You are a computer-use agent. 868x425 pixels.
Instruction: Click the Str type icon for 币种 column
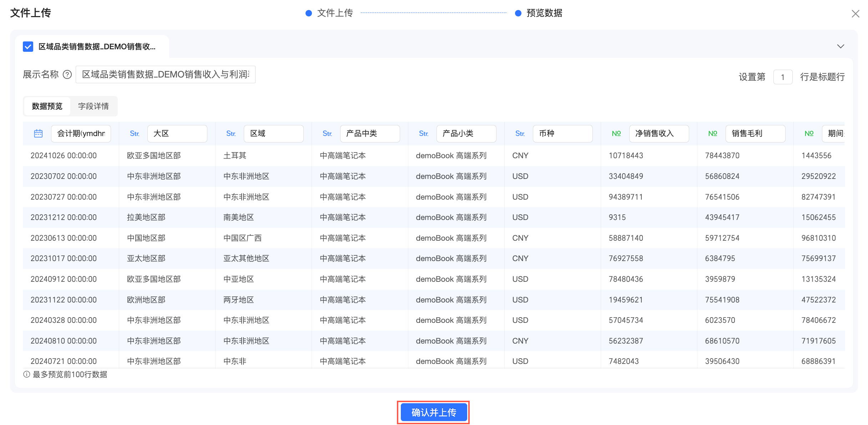coord(520,134)
